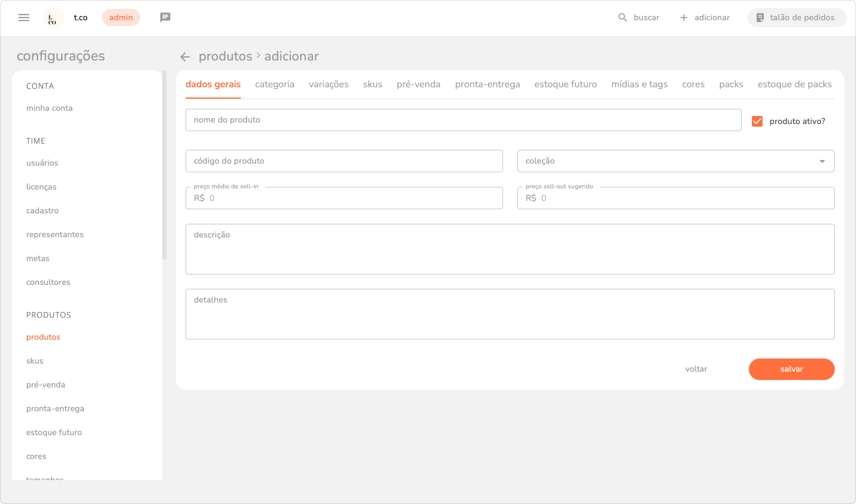The width and height of the screenshot is (856, 504).
Task: Expand the coleção dropdown arrow
Action: tap(822, 161)
